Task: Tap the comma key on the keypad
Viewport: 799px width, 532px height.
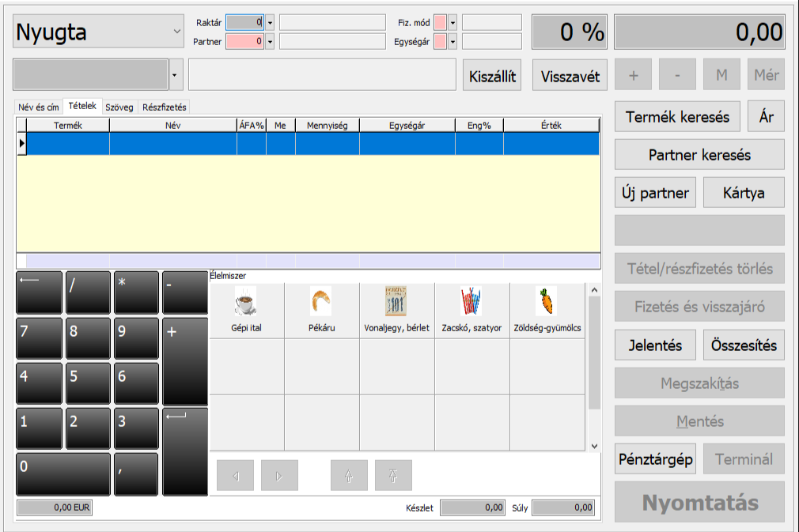Action: (x=137, y=474)
